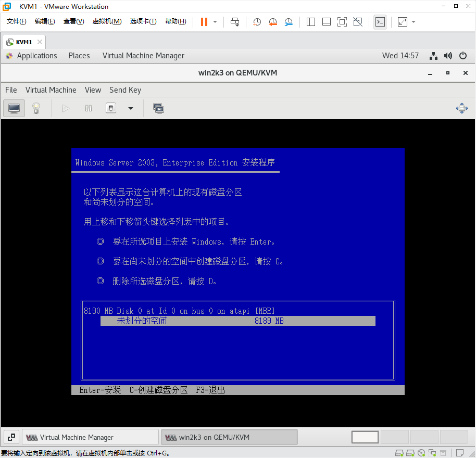This screenshot has height=458, width=476.
Task: Show the graphical console view
Action: coord(14,108)
